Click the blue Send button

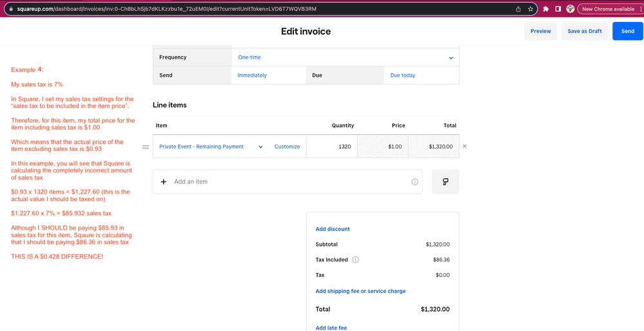[627, 31]
